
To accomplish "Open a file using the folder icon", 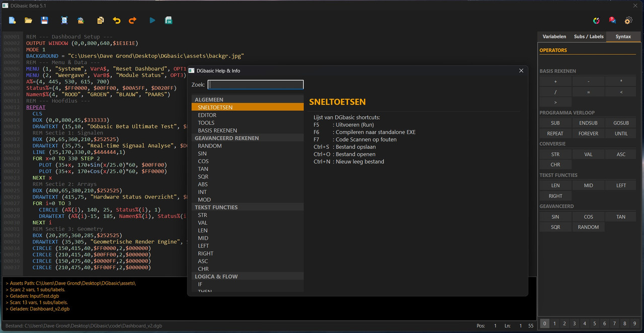I will 29,21.
